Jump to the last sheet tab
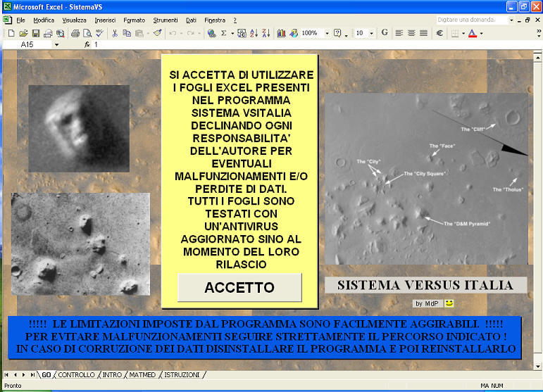This screenshot has height=392, width=543. pyautogui.click(x=32, y=374)
